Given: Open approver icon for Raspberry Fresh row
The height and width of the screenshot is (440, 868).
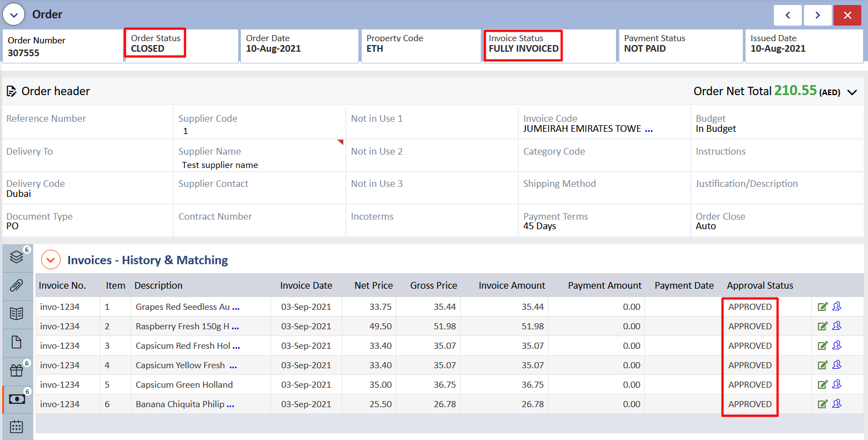Looking at the screenshot, I should tap(837, 326).
